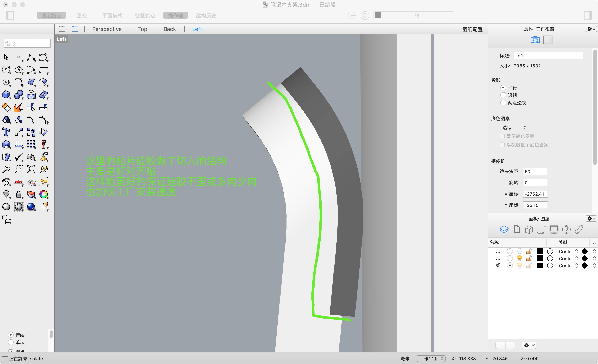Click the 镜头焦距 input field

(x=535, y=171)
